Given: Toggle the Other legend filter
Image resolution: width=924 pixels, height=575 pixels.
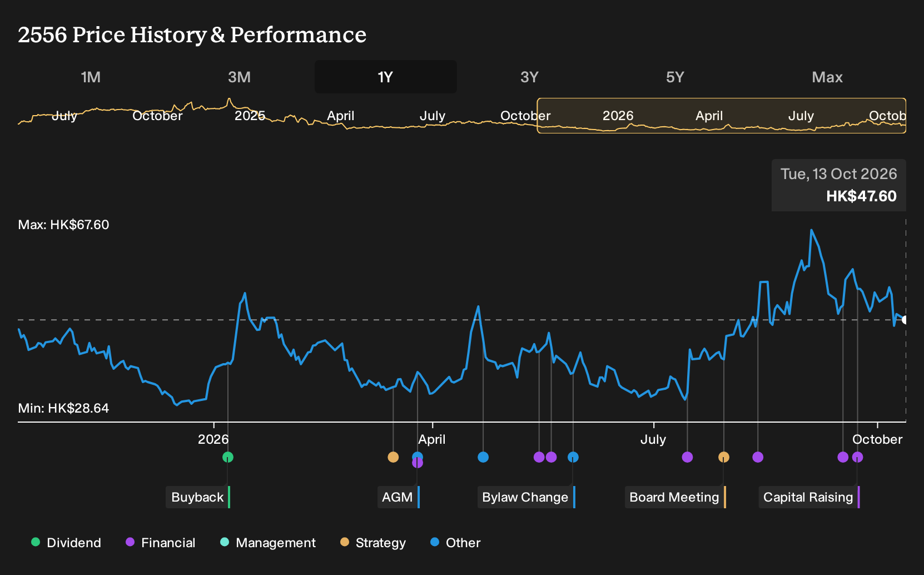Looking at the screenshot, I should tap(455, 543).
